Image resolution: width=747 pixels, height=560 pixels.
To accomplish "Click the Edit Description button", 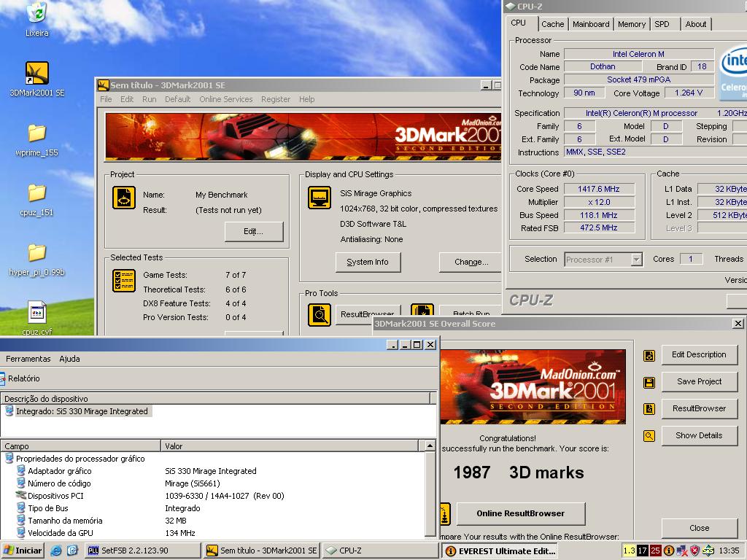I will [x=700, y=355].
